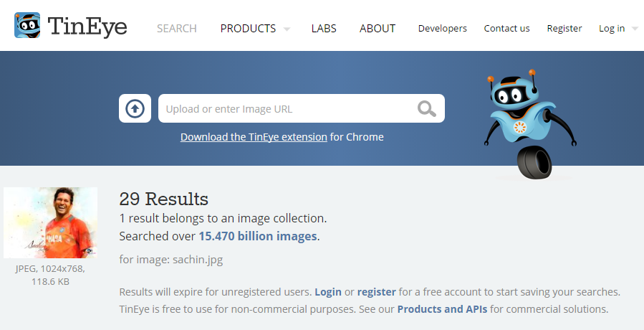Click the TinEye wordmark text
This screenshot has height=330, width=644.
[87, 27]
